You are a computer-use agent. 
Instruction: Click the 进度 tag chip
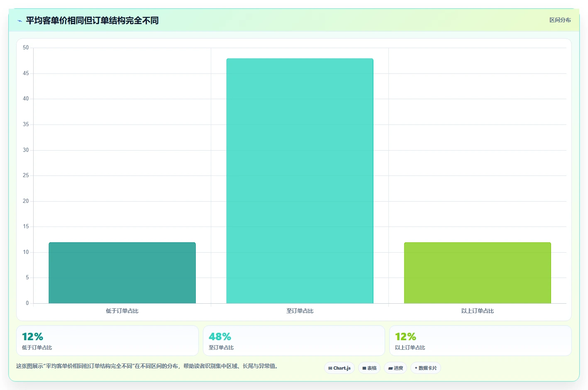point(395,368)
